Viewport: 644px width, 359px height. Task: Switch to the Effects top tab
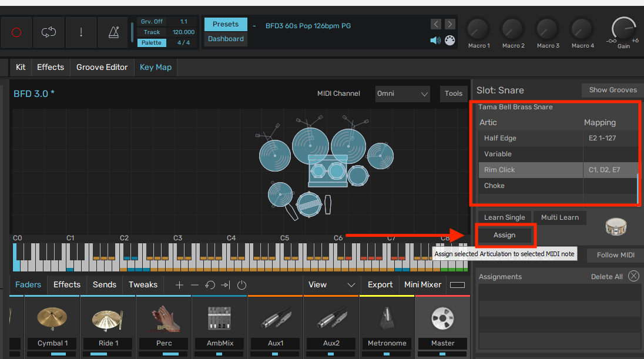point(51,68)
